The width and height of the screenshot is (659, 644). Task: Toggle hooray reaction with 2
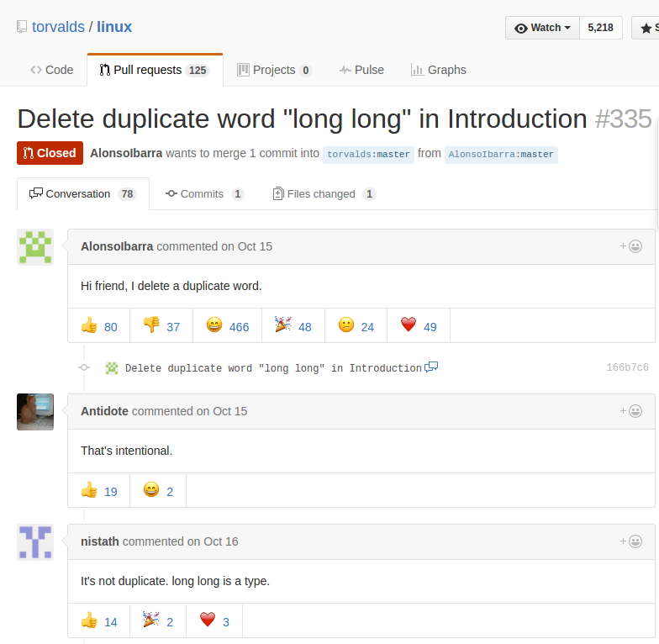click(158, 620)
